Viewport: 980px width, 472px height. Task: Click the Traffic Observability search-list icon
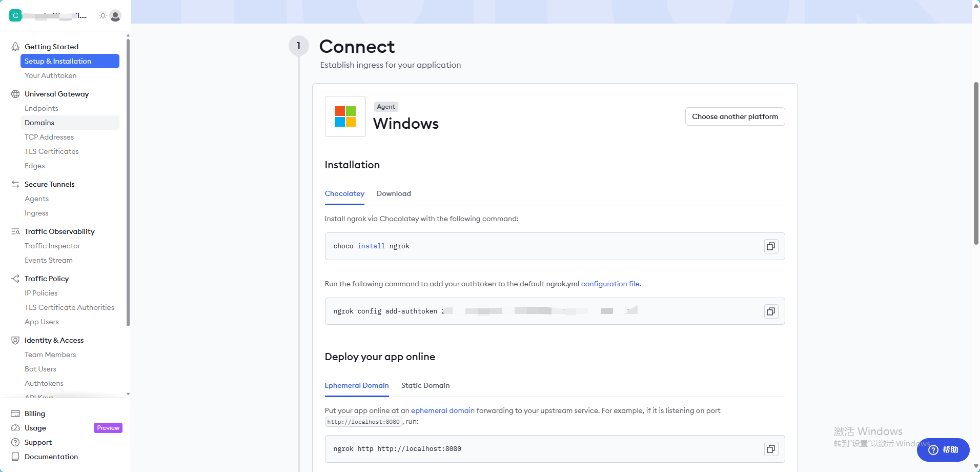click(15, 231)
